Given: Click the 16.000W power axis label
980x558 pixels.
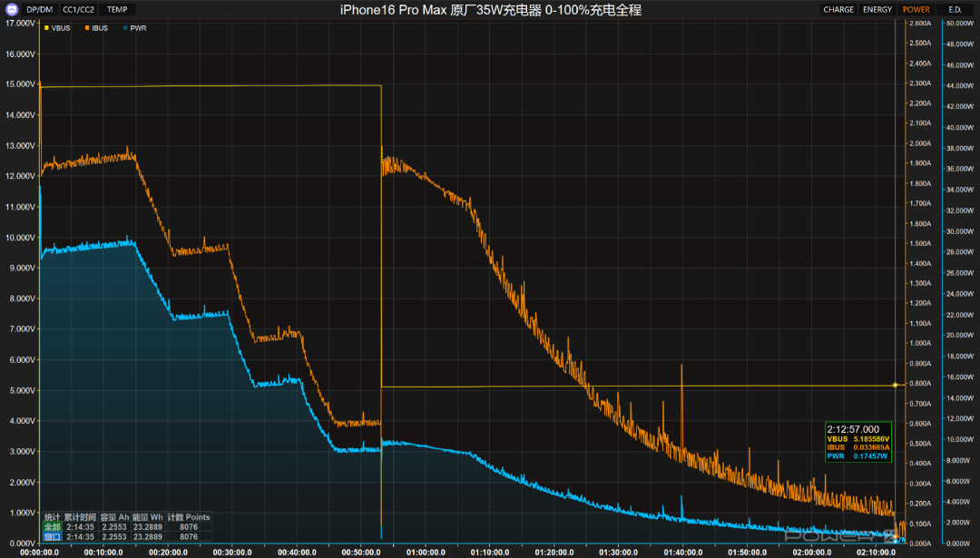Looking at the screenshot, I should pyautogui.click(x=959, y=377).
